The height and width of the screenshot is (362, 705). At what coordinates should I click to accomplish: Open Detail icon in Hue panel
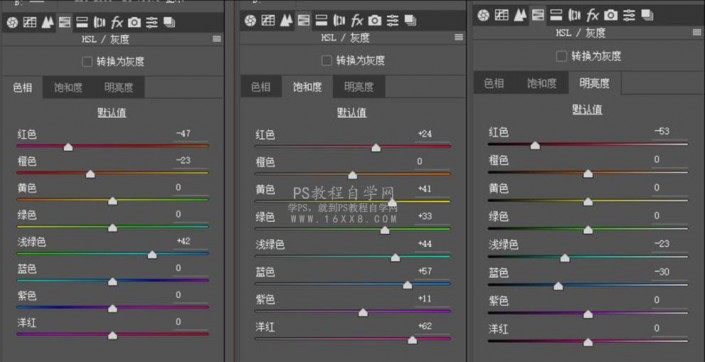coord(47,22)
